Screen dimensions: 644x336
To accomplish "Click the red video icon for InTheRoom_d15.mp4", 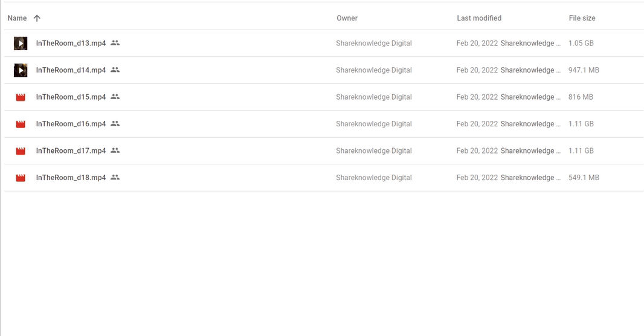I will point(21,97).
